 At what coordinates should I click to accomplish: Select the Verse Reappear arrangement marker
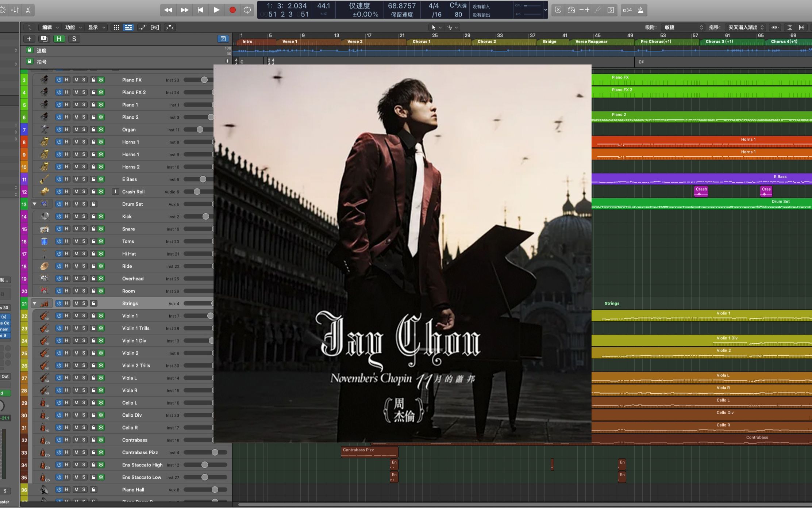coord(602,42)
